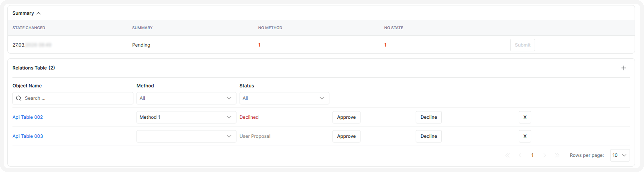
Task: Collapse the Summary section chevron
Action: (38, 13)
